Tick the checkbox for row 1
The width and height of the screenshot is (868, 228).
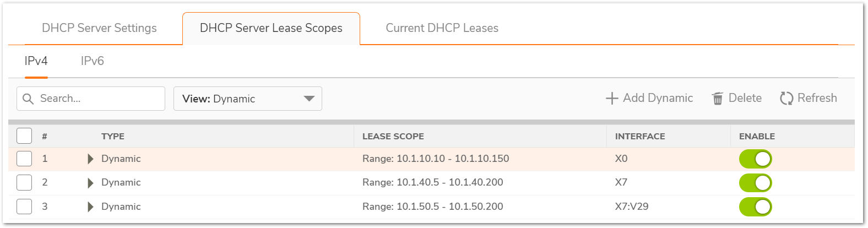[24, 159]
